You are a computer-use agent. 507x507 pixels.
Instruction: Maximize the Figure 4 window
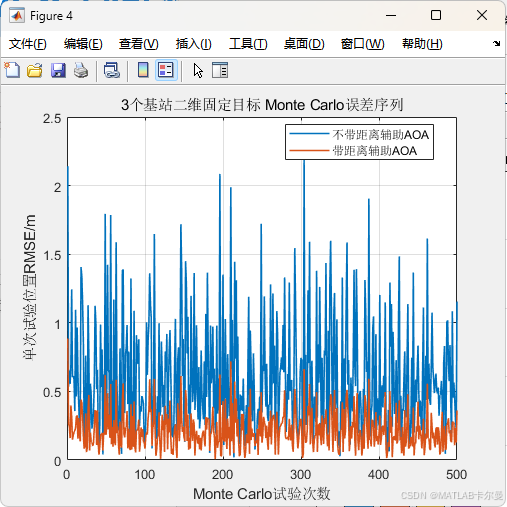(x=436, y=15)
